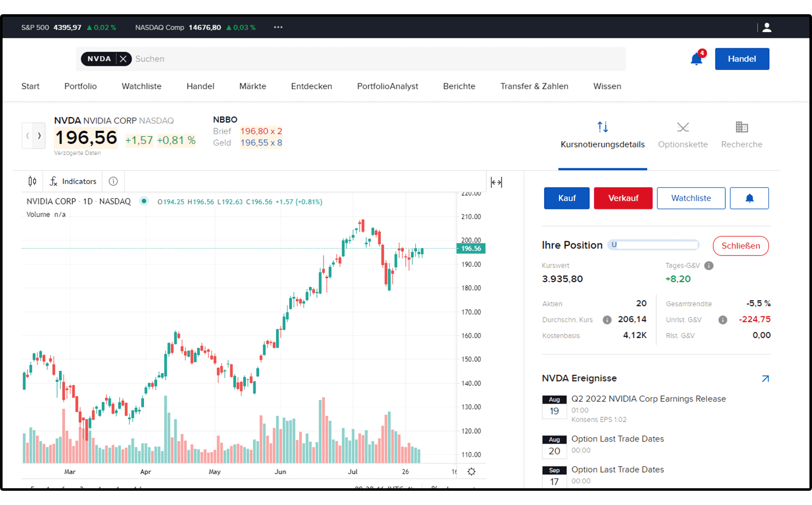Click the large 196,56 last price
This screenshot has height=505, width=812.
point(86,138)
